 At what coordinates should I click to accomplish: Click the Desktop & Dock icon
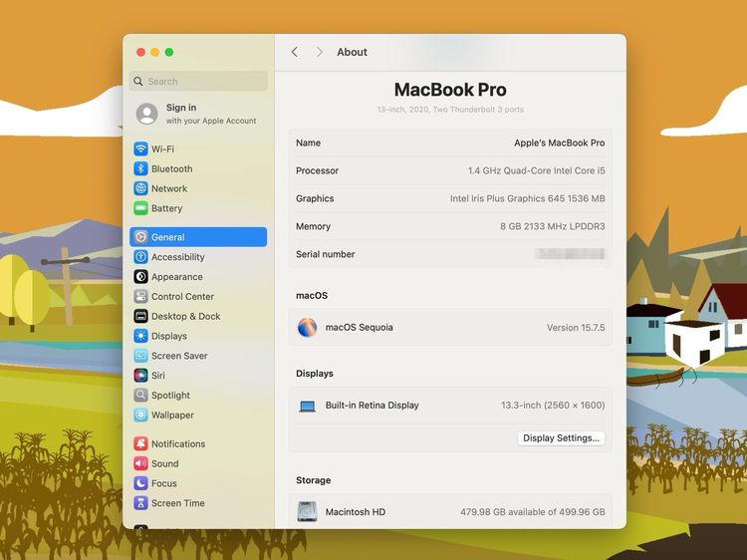click(x=140, y=316)
